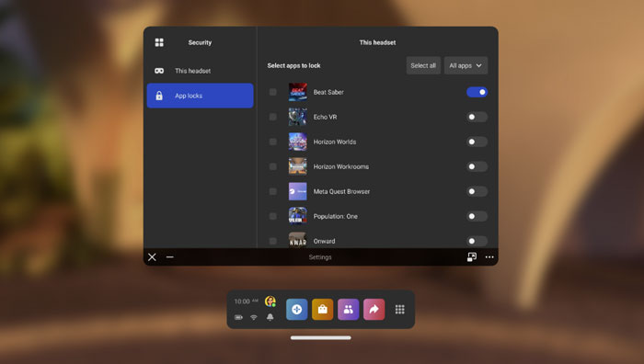Open the App Library grid icon

pyautogui.click(x=399, y=310)
